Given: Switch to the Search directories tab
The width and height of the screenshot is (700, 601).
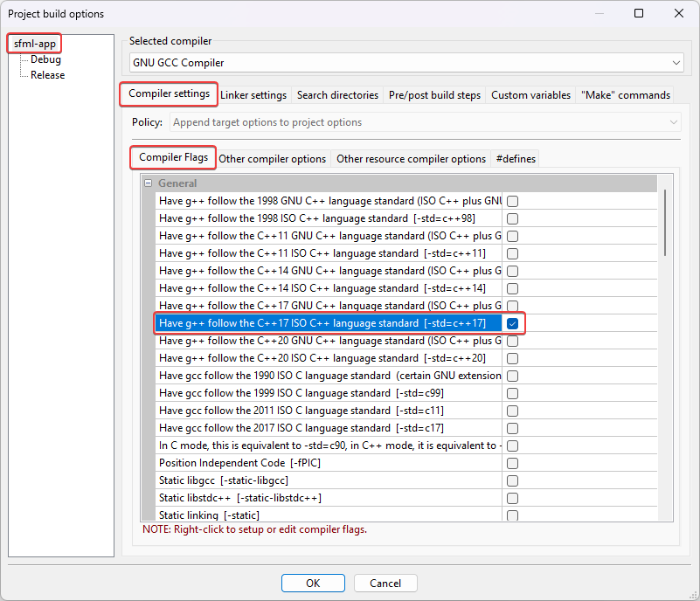Looking at the screenshot, I should pos(340,94).
